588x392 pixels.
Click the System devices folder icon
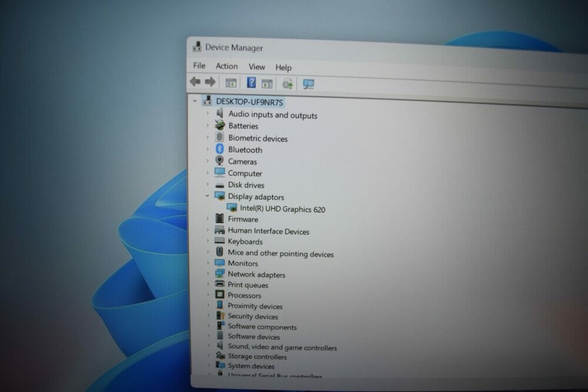click(220, 364)
